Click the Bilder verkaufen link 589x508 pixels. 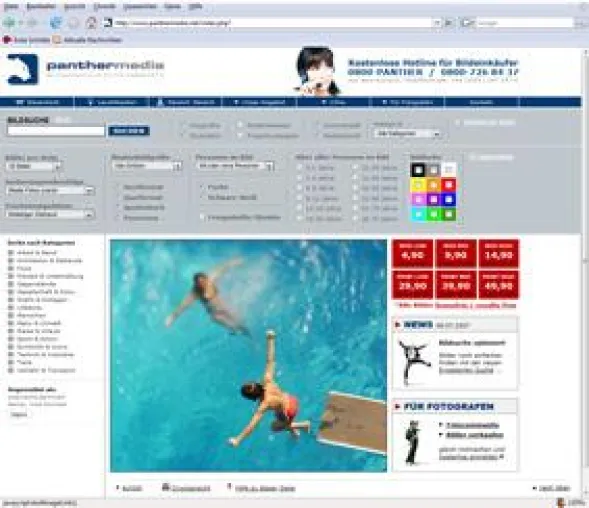pos(475,435)
